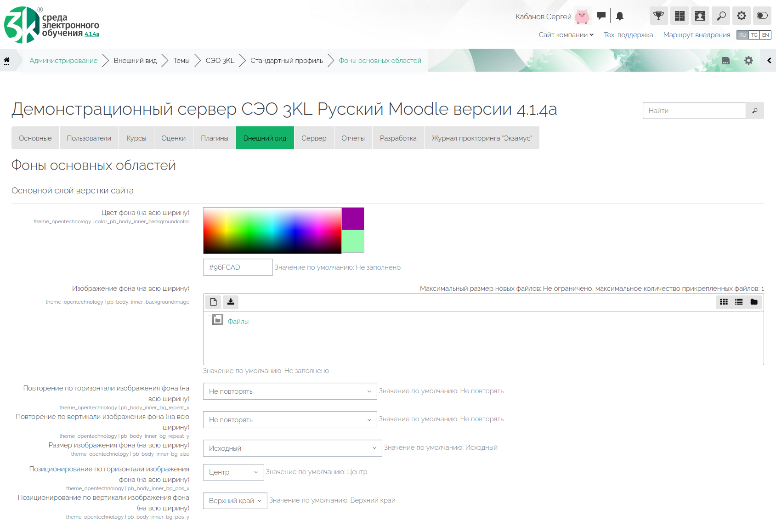Click Администрирование breadcrumb link
Viewport: 776px width, 532px height.
coord(63,61)
